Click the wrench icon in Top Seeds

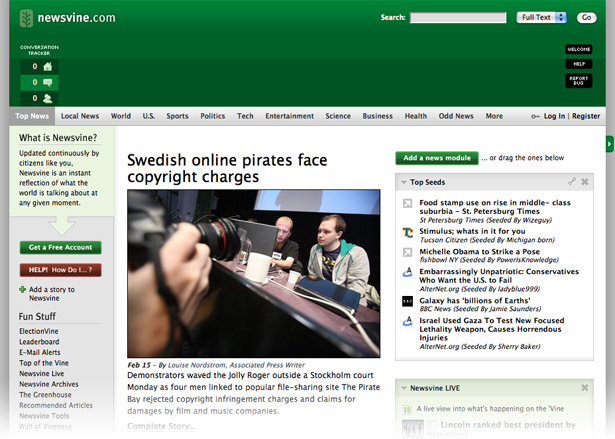coord(572,181)
